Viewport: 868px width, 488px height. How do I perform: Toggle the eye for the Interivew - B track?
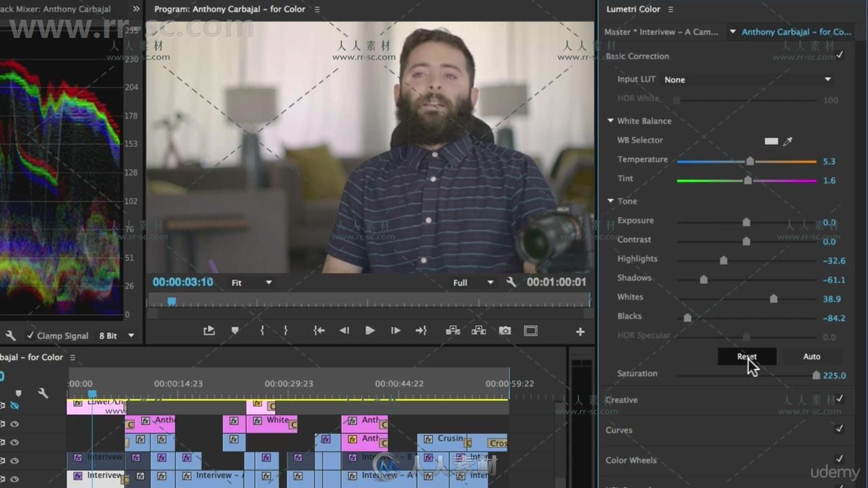click(14, 461)
